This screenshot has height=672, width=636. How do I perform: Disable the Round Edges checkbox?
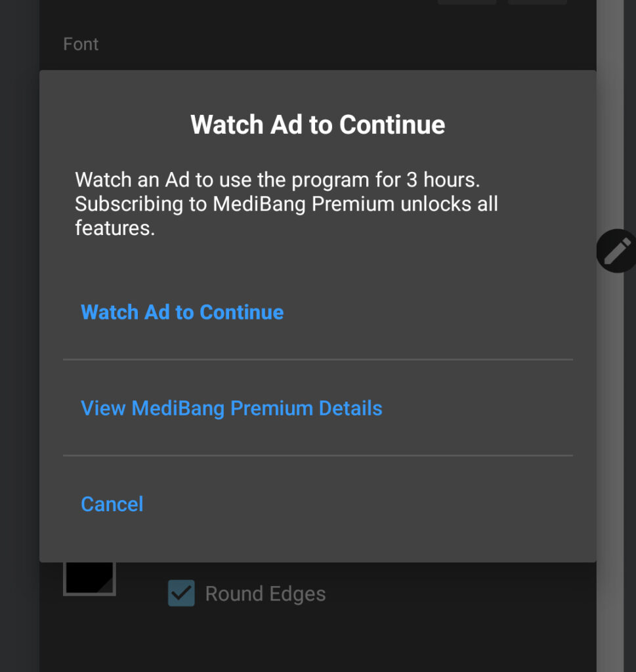pos(180,593)
